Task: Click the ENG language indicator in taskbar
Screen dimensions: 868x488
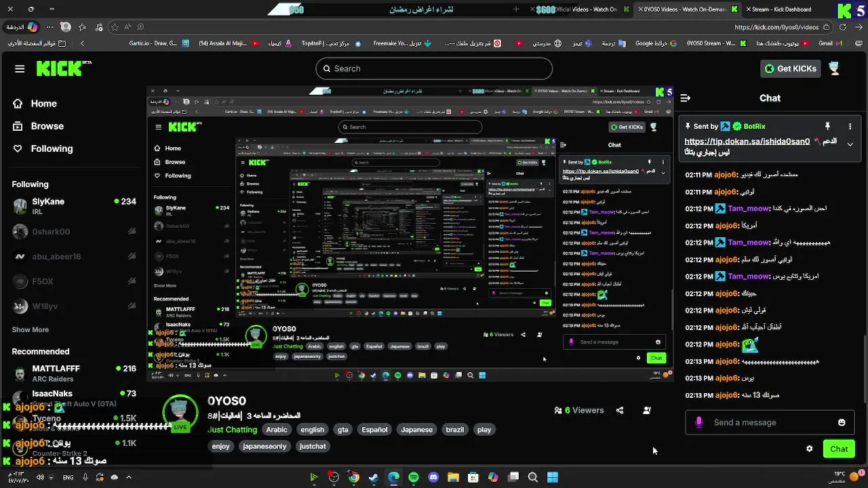Action: [x=68, y=477]
